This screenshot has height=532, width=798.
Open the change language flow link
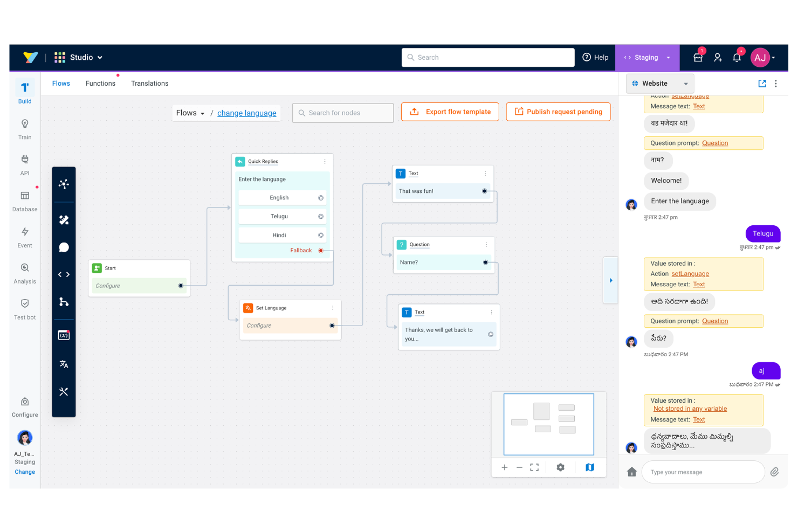click(247, 113)
